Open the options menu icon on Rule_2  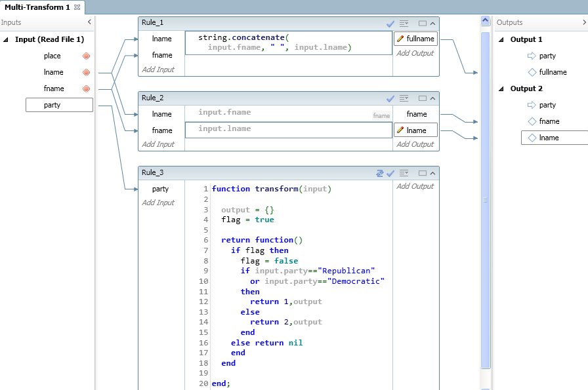404,98
